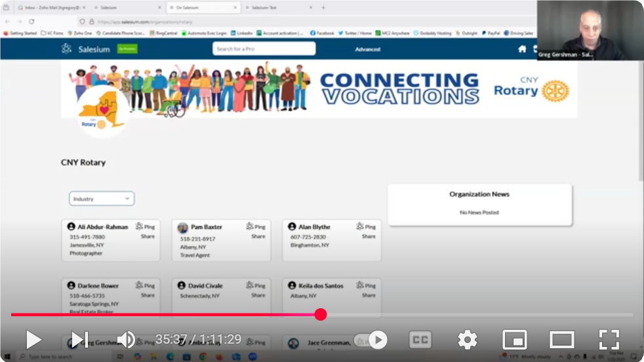Mute the video volume
The width and height of the screenshot is (644, 362).
[x=126, y=340]
